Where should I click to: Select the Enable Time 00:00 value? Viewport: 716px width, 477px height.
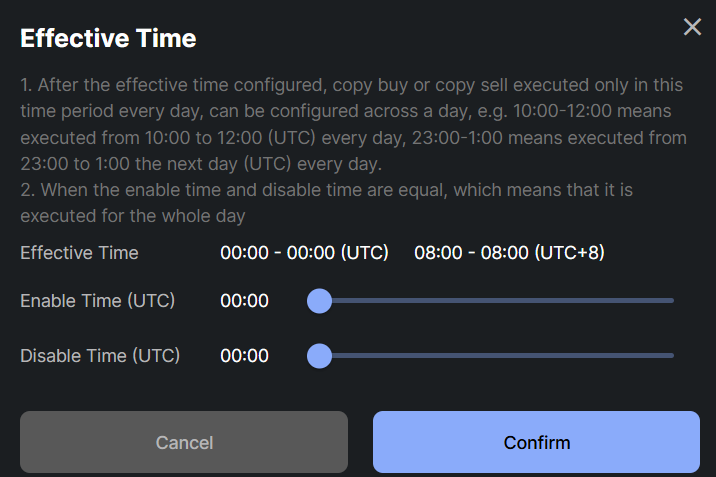click(244, 300)
